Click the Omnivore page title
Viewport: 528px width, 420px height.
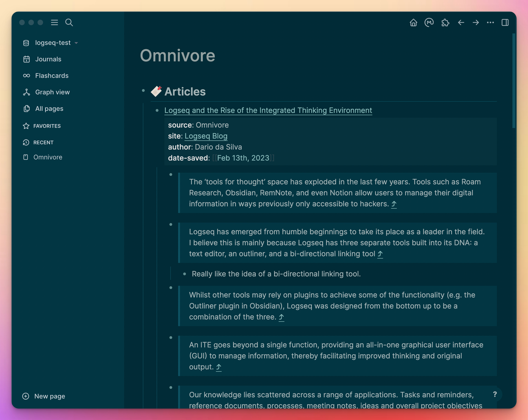click(177, 56)
